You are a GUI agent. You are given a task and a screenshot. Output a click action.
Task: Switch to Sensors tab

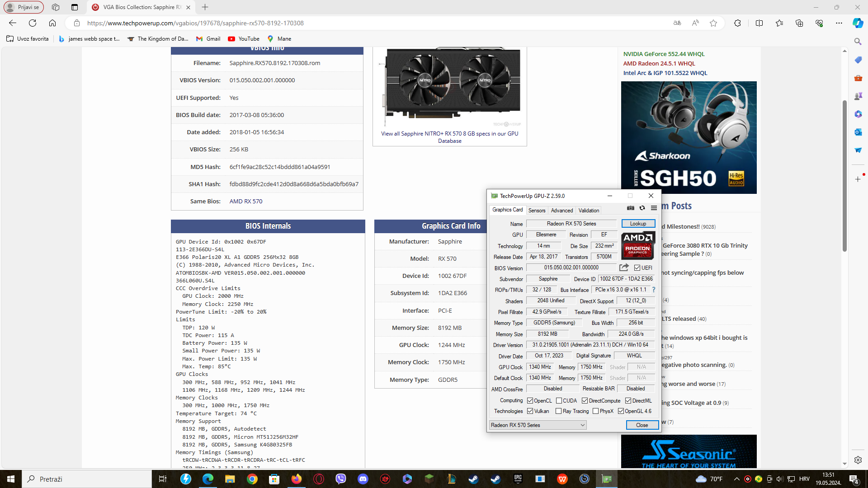click(x=537, y=211)
